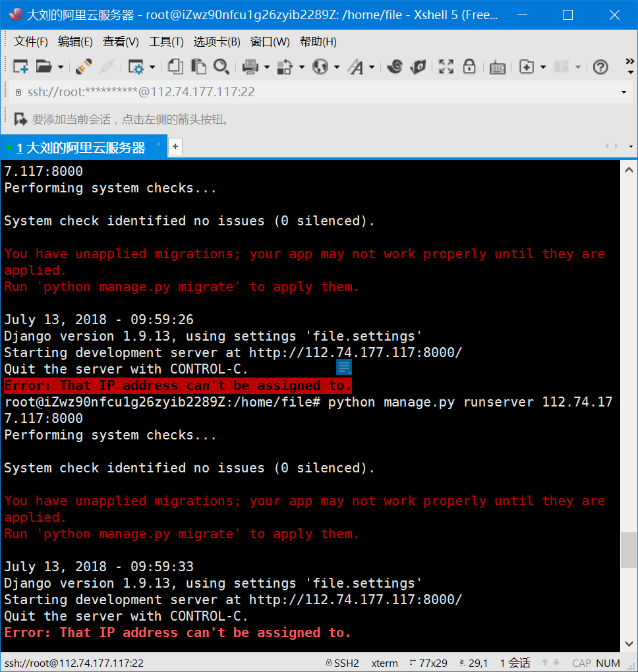Expand the Encoding globe dropdown arrow
This screenshot has height=672, width=638.
pyautogui.click(x=337, y=67)
